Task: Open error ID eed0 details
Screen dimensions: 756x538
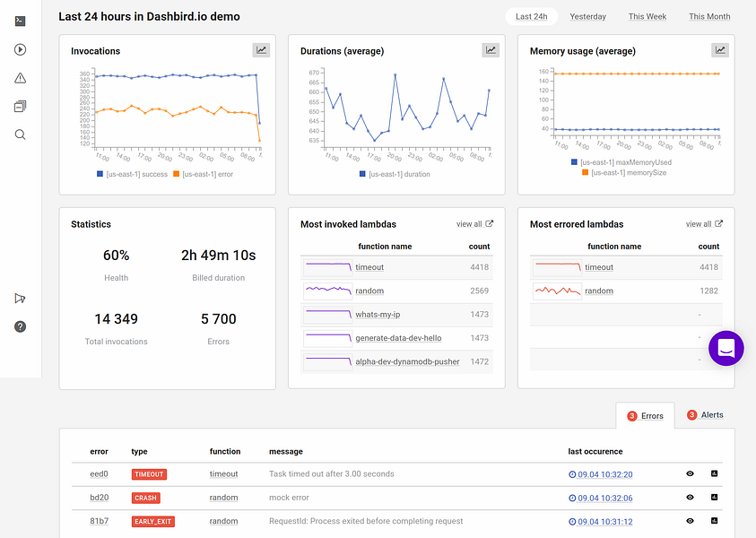Action: click(99, 473)
